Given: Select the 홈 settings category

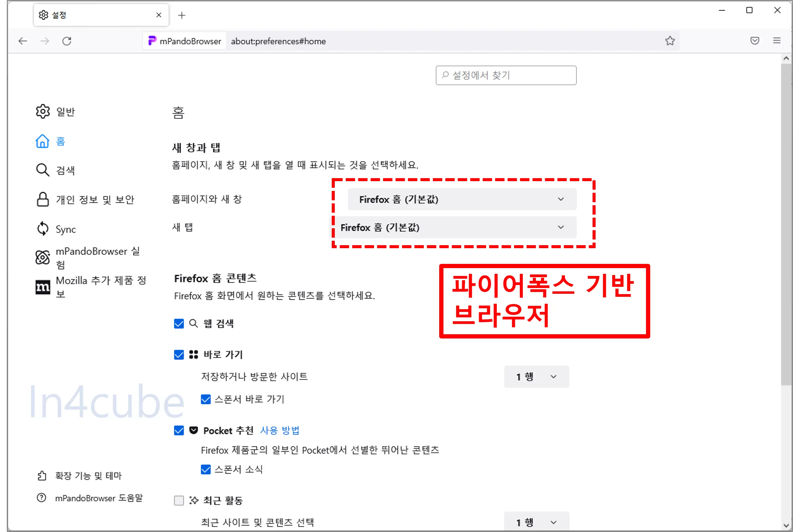Looking at the screenshot, I should coord(60,141).
